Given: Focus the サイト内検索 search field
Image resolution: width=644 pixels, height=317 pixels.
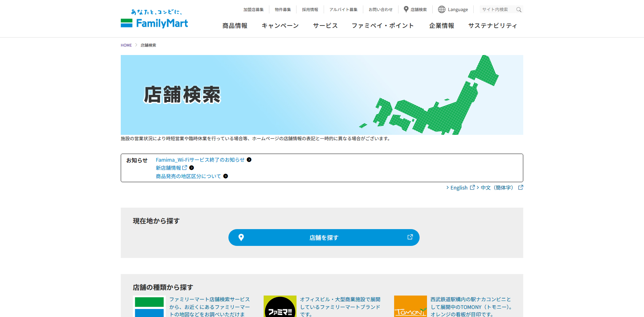Looking at the screenshot, I should tap(497, 9).
